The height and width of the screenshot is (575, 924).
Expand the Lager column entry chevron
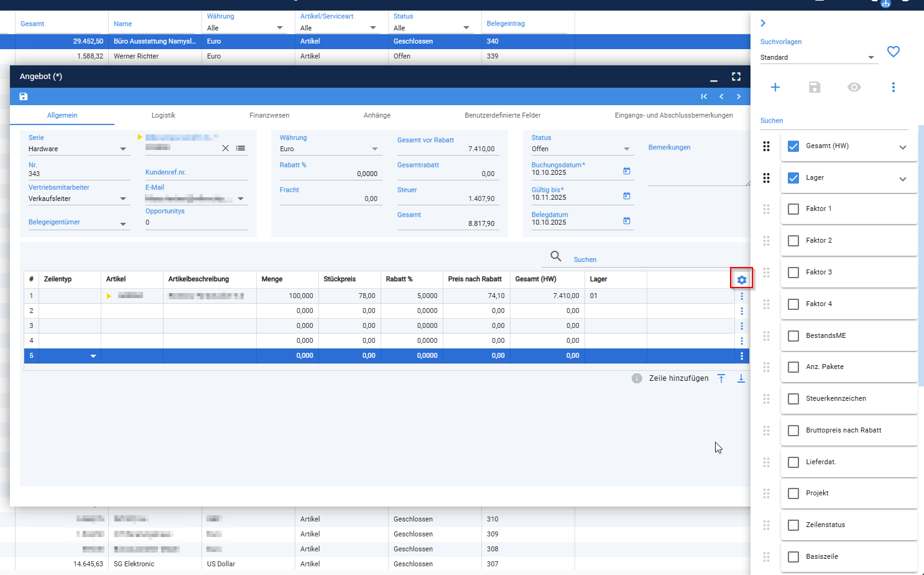pyautogui.click(x=903, y=179)
